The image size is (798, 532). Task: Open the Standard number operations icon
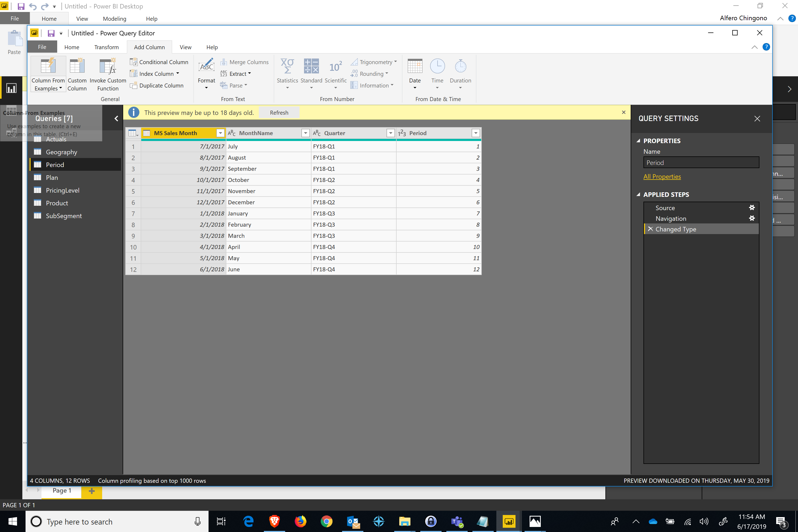click(x=311, y=66)
